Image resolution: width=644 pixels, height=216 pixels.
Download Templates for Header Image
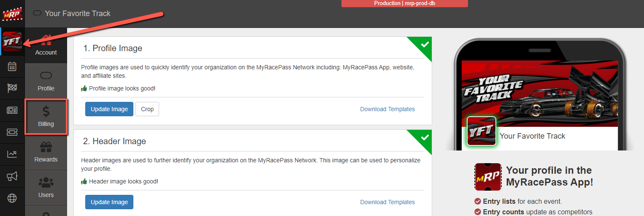tap(387, 202)
